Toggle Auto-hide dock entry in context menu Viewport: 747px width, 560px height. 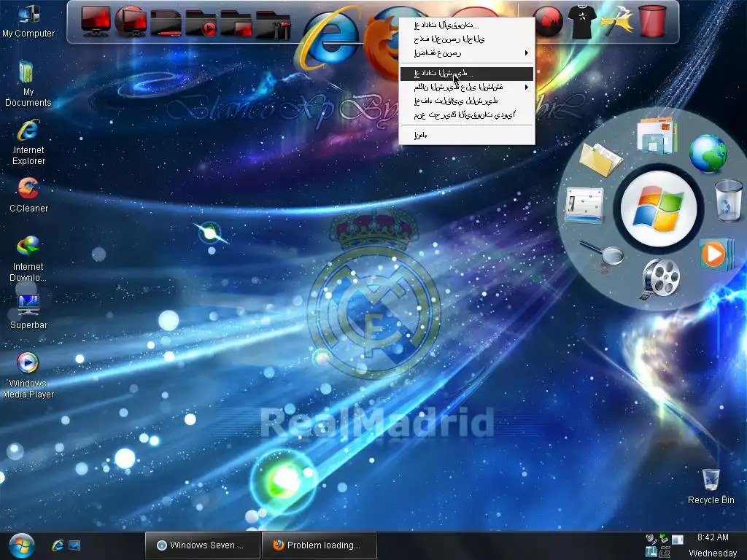(x=466, y=101)
